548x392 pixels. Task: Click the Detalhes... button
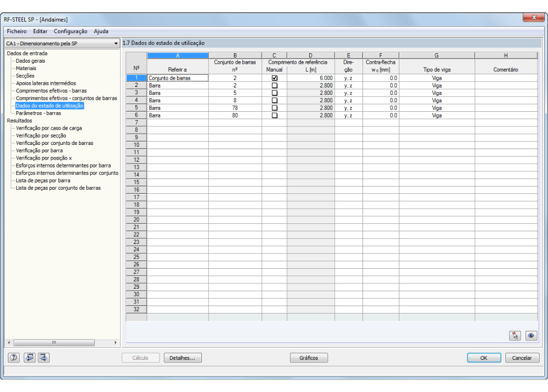pyautogui.click(x=182, y=358)
